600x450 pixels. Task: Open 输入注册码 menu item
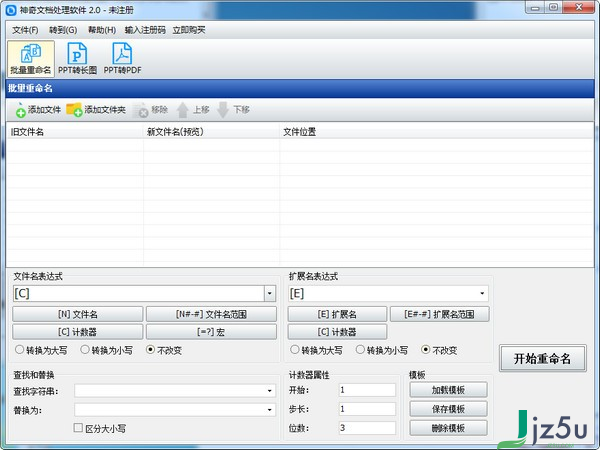pyautogui.click(x=145, y=30)
